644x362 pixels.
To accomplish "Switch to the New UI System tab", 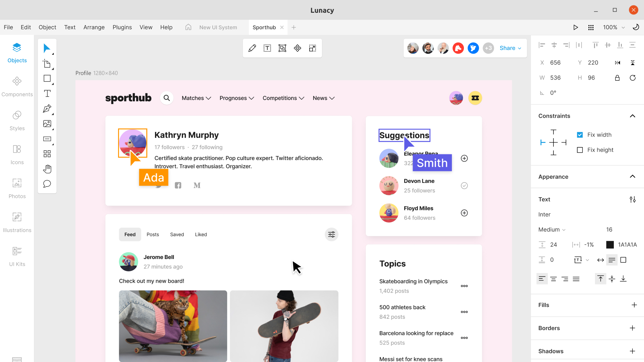I will (x=218, y=28).
